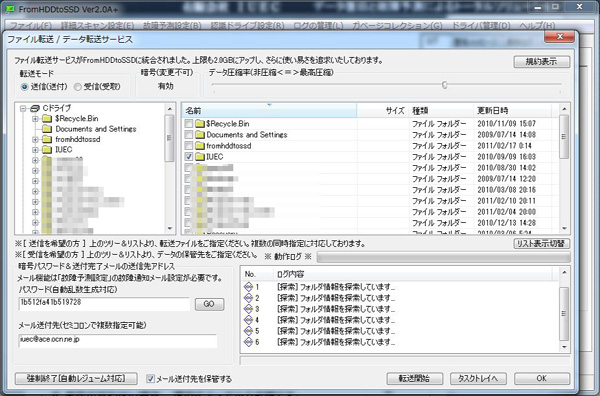The image size is (600, 396).
Task: Click file list scrollbar down arrow
Action: tap(564, 228)
